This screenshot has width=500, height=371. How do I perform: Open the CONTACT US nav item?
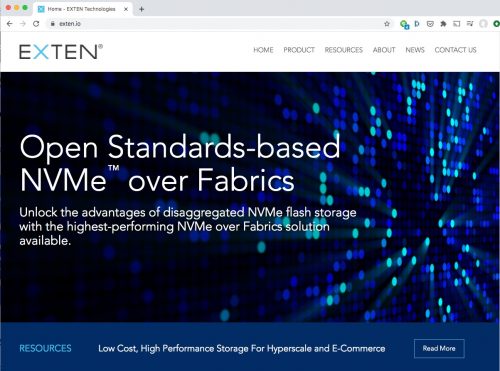point(455,50)
